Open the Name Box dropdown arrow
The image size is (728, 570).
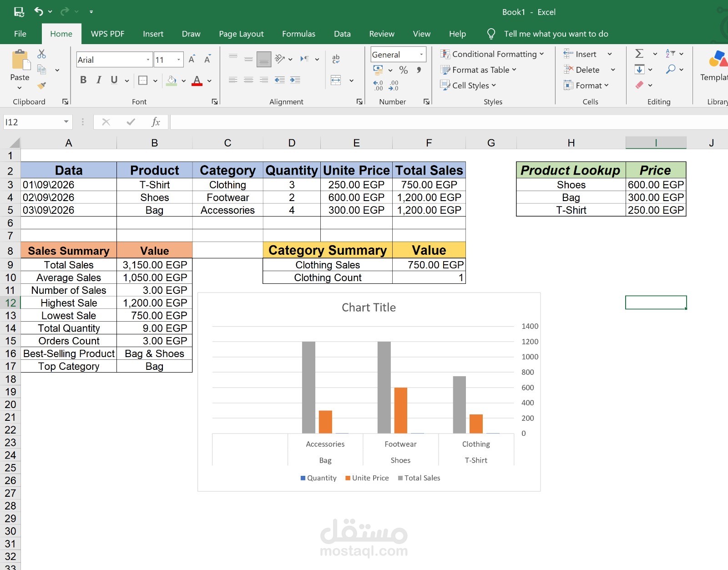(x=66, y=122)
